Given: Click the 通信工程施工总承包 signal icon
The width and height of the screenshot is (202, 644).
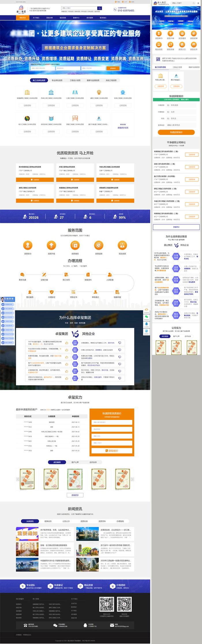Looking at the screenshot, I should (99, 92).
